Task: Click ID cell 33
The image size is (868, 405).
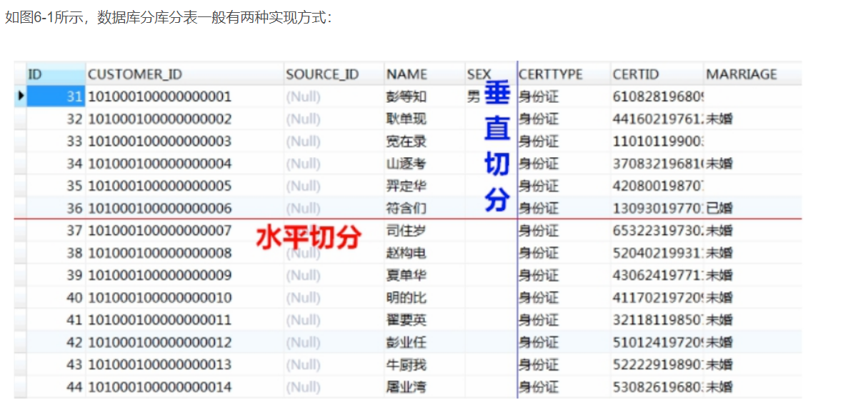Action: pyautogui.click(x=56, y=141)
